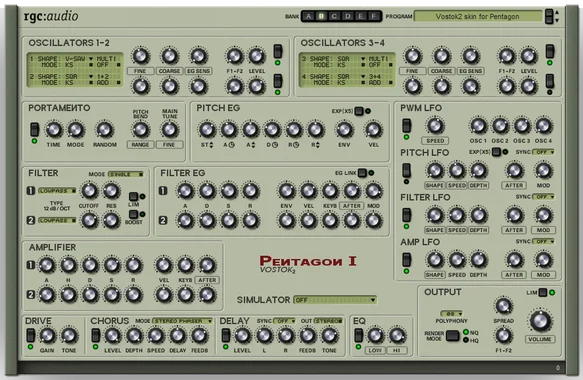Select bank A
Image resolution: width=583 pixels, height=380 pixels.
[x=309, y=16]
